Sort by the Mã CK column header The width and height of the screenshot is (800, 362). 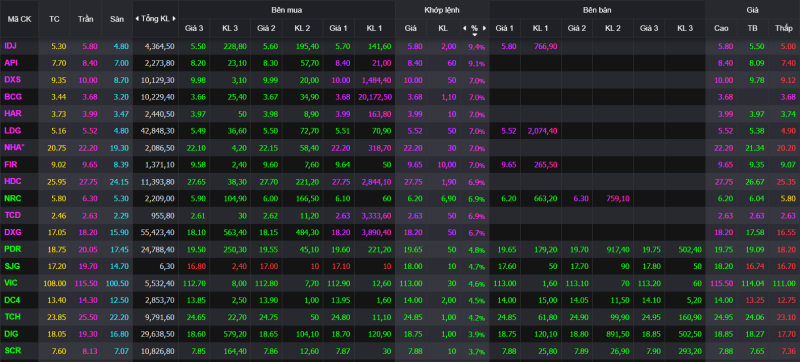coord(19,19)
